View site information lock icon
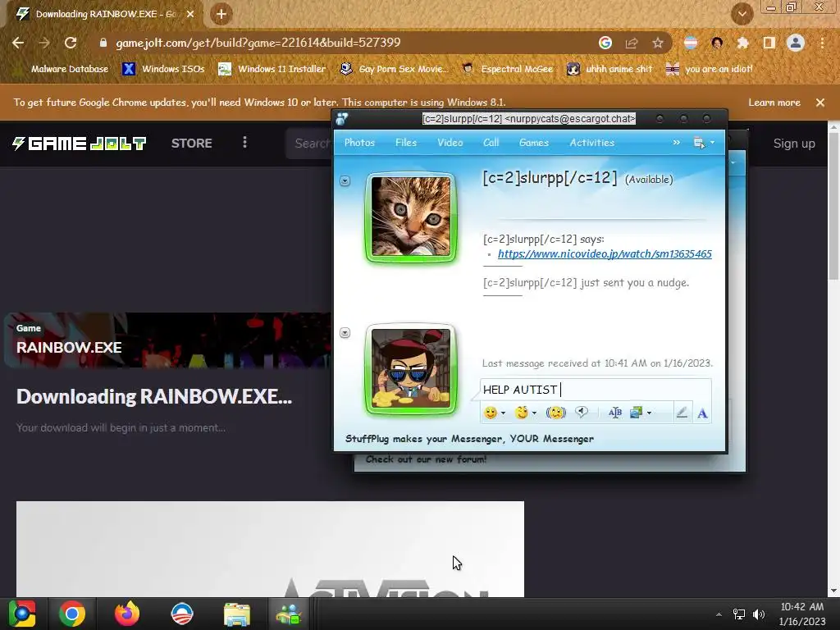Image resolution: width=840 pixels, height=630 pixels. (x=103, y=43)
